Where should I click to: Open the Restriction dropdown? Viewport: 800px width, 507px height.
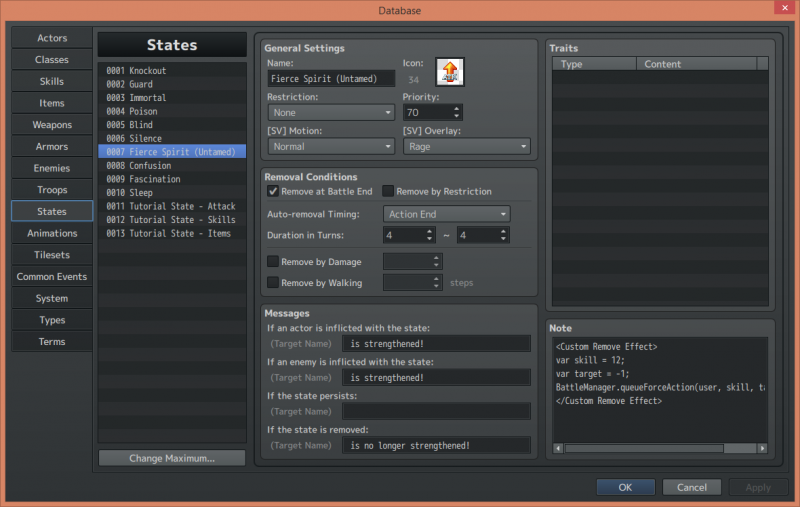coord(331,112)
